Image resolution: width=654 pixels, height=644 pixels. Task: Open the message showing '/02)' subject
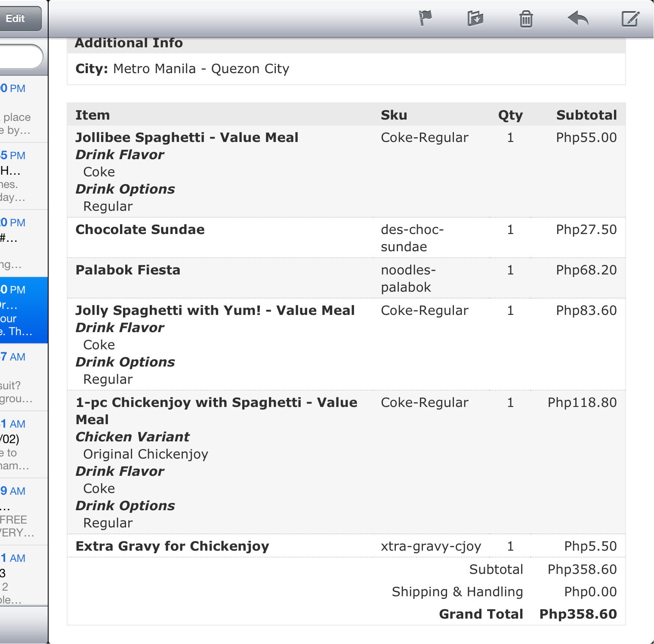[x=24, y=445]
